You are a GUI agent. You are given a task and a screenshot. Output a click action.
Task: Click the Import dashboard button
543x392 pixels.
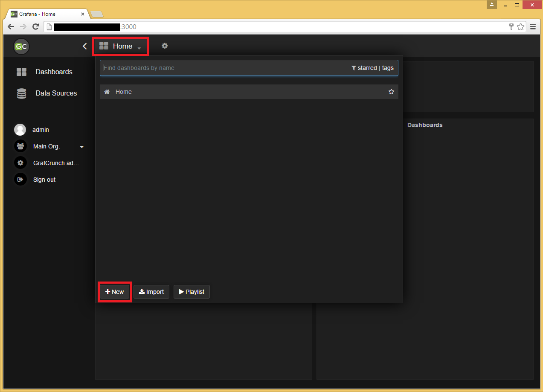151,292
